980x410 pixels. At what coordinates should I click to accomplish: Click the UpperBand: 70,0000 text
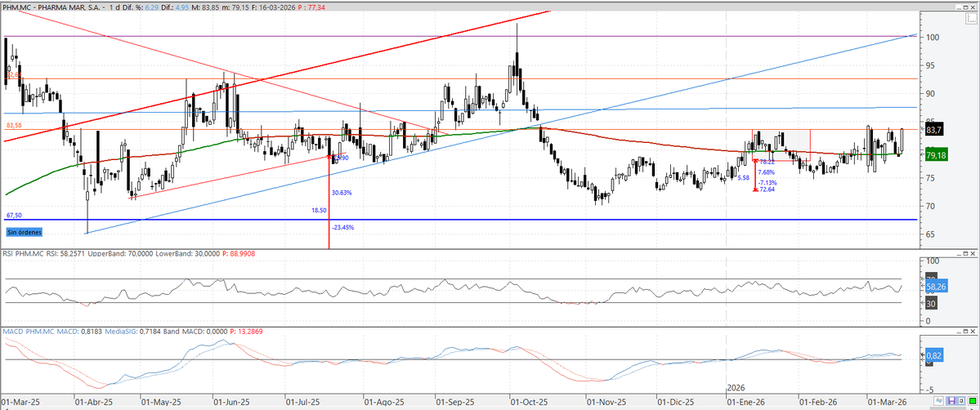click(x=121, y=253)
